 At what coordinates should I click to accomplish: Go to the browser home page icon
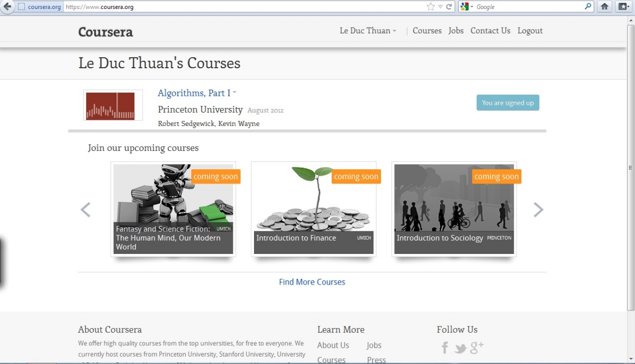tap(604, 7)
